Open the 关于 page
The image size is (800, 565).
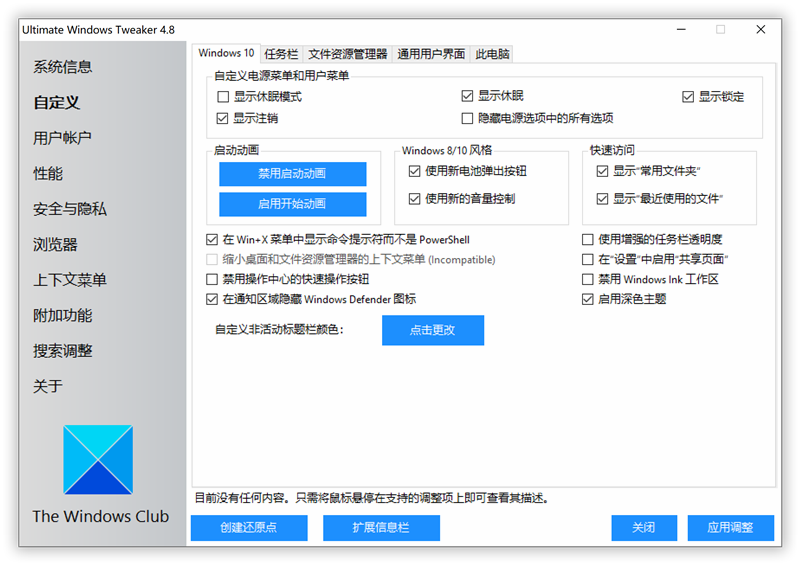point(48,386)
